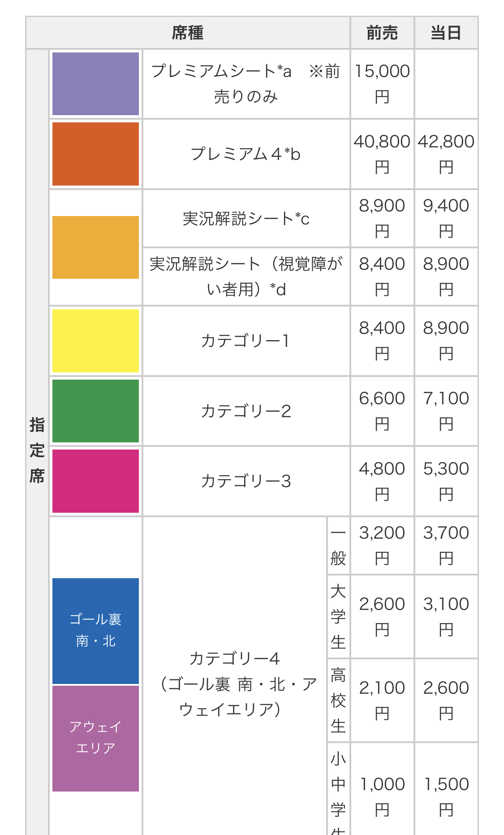Select the magenta カテゴリー3 color swatch
This screenshot has width=504, height=835.
click(95, 481)
